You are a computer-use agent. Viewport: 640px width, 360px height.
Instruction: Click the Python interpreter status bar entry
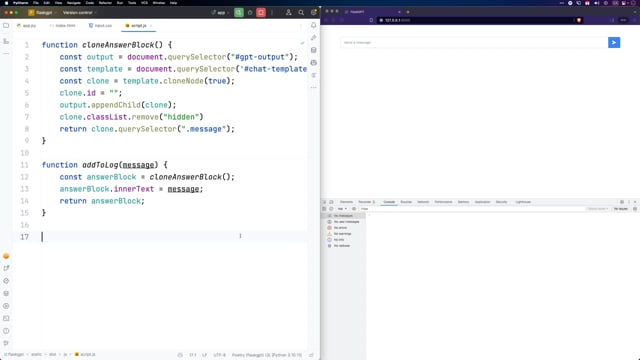[267, 355]
